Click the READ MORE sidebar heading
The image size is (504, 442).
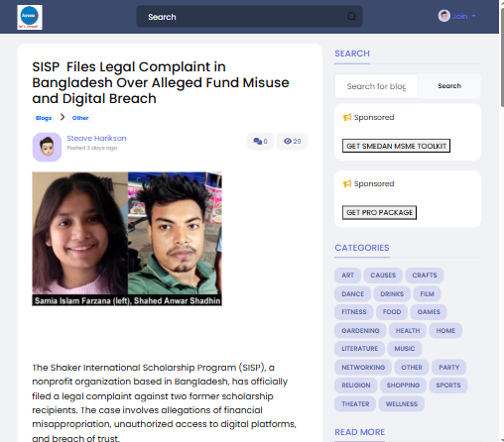pos(360,432)
